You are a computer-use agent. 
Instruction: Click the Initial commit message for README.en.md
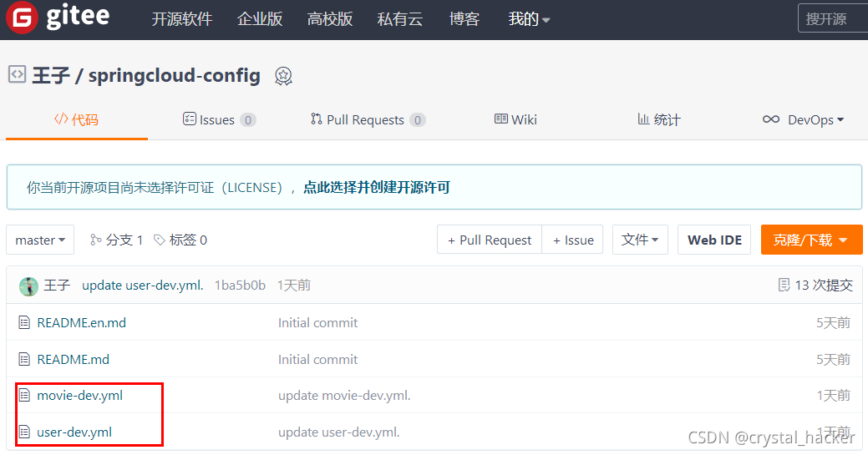(317, 322)
